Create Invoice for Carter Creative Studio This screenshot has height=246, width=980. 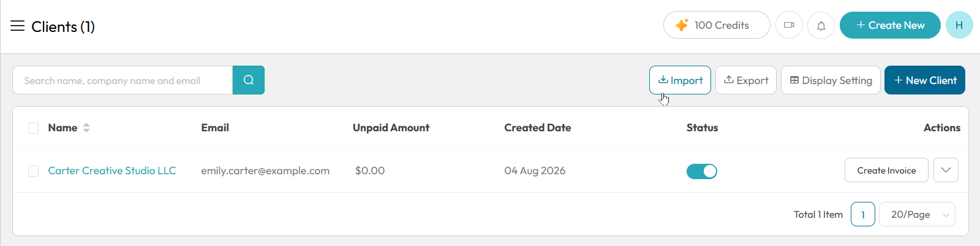(x=886, y=170)
